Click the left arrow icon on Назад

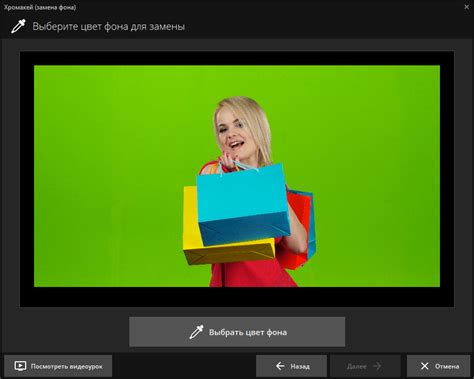280,366
